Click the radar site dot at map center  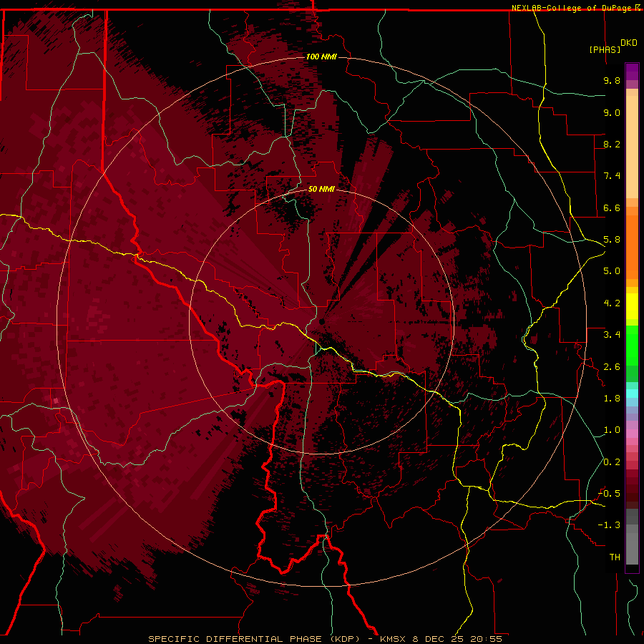(x=321, y=321)
